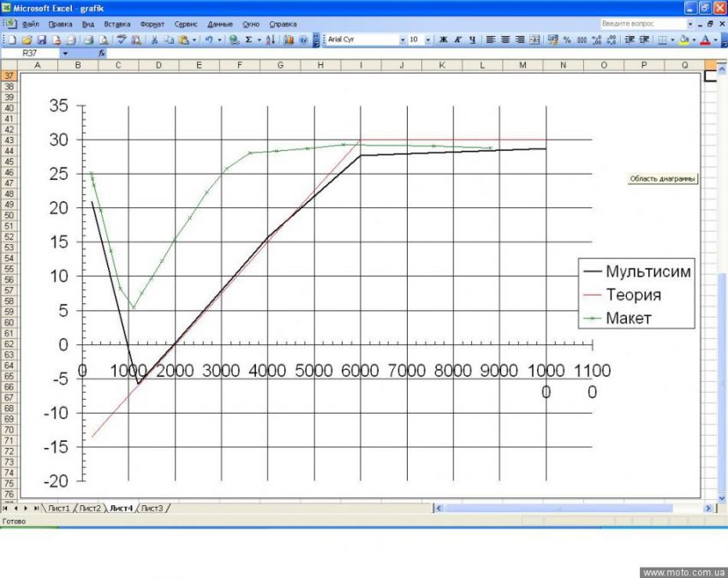This screenshot has height=578, width=728.
Task: Click the Sort ascending icon
Action: click(x=270, y=39)
